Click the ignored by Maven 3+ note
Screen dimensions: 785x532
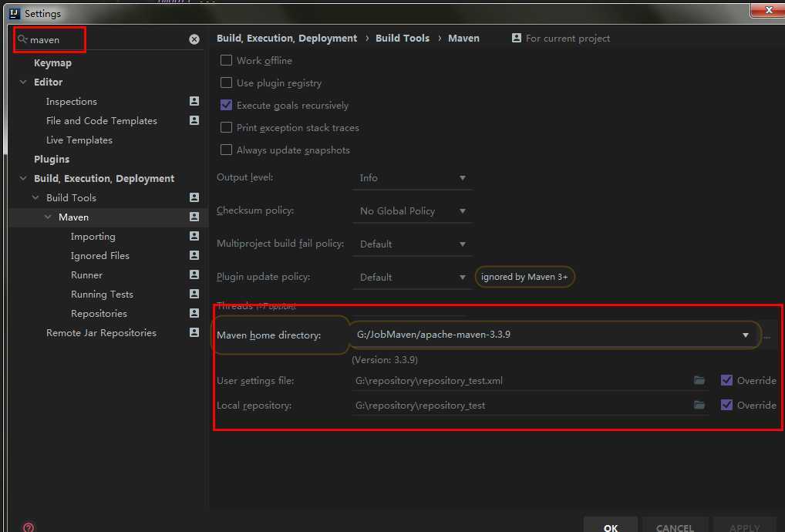pos(524,277)
